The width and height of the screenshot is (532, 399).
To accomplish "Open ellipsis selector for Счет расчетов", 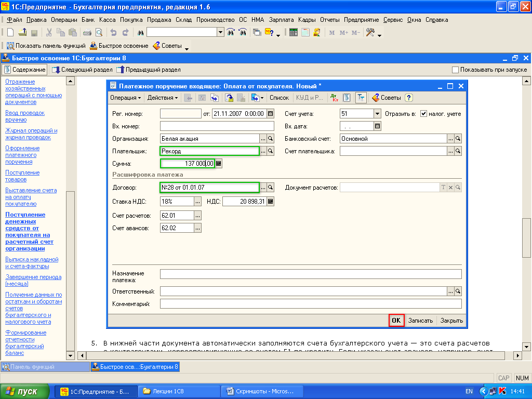I will click(197, 216).
